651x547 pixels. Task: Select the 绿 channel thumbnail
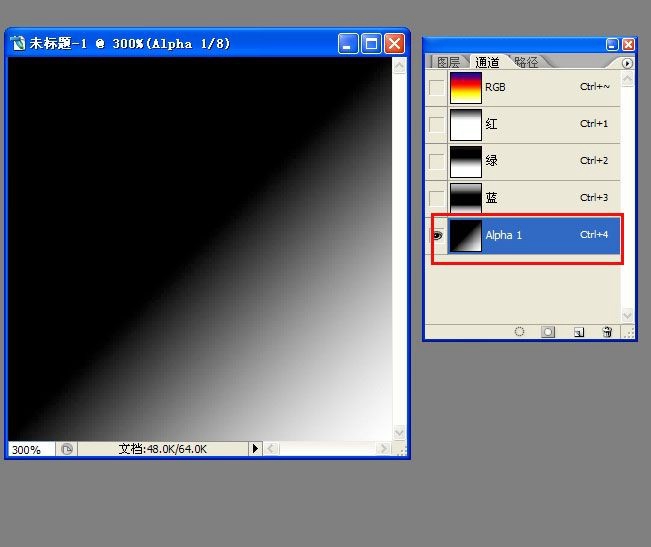coord(465,161)
